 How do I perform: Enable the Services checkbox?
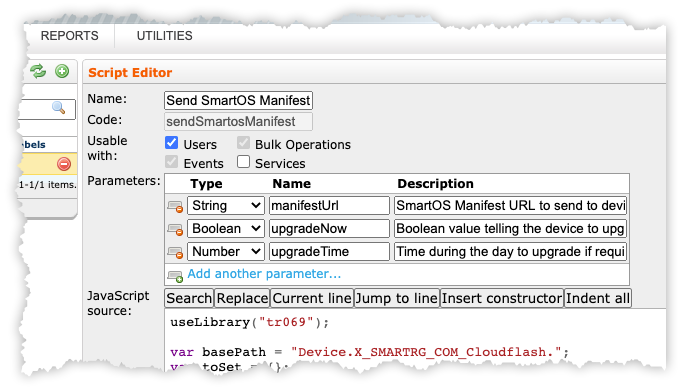pos(243,162)
